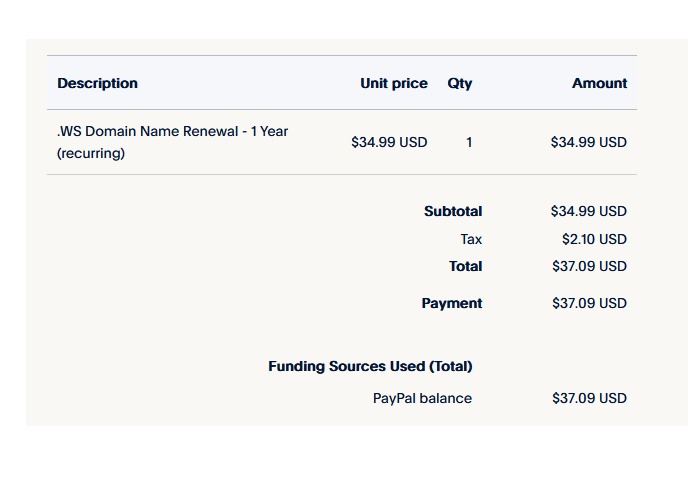Click the Funding Sources Used (Total) heading
Viewport: 688px width, 489px height.
(370, 367)
